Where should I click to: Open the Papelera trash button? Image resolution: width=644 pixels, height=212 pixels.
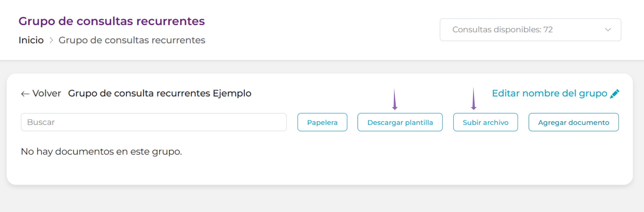click(322, 122)
